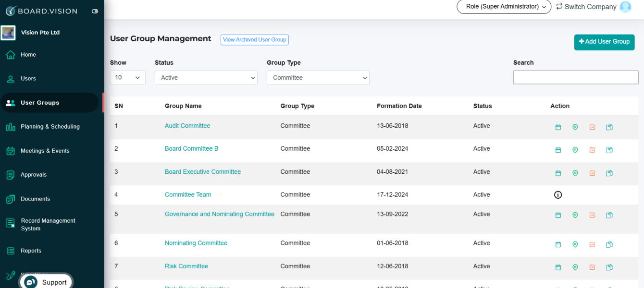Open the Audit Committee group link
The width and height of the screenshot is (644, 288).
point(187,126)
